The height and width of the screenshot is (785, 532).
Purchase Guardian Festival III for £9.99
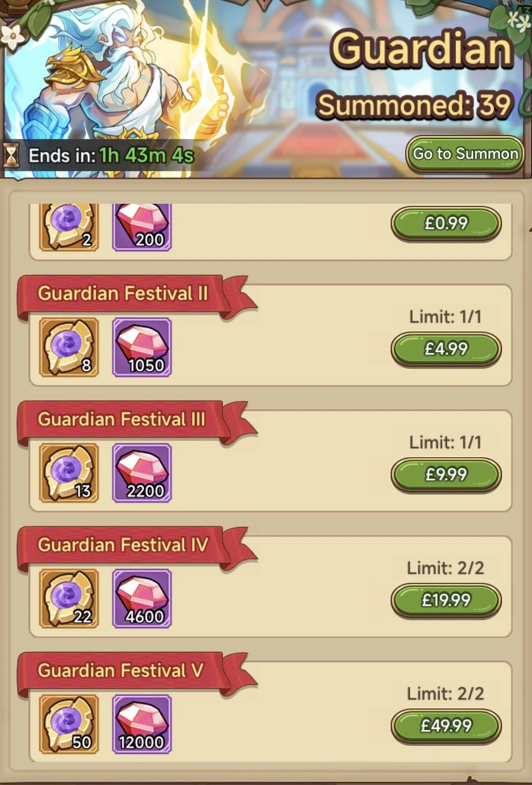pos(446,475)
